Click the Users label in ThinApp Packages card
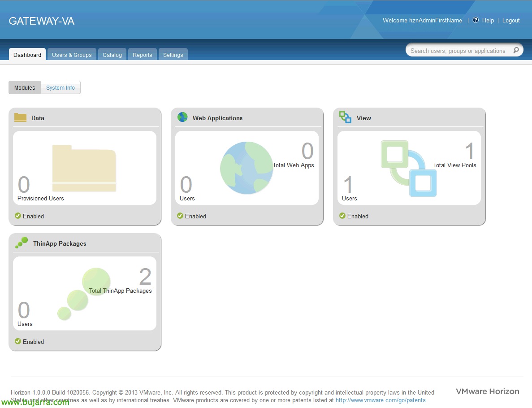 coord(25,324)
